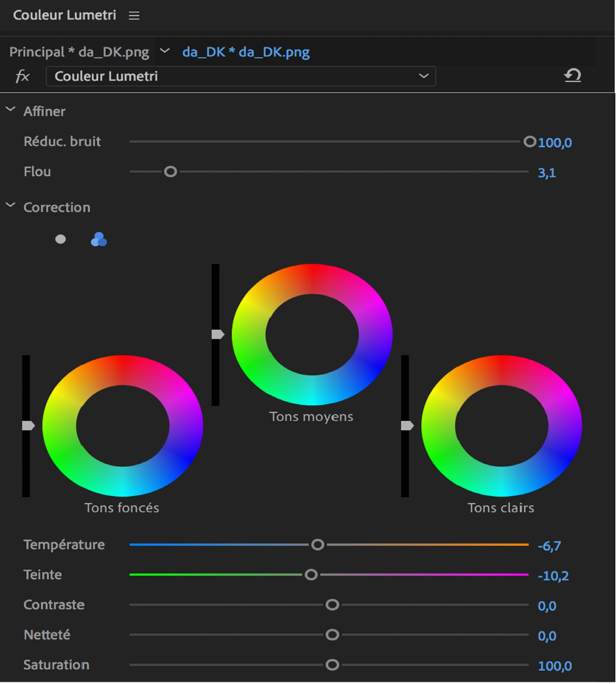Image resolution: width=616 pixels, height=684 pixels.
Task: Click the Saturation value 100,0
Action: (554, 666)
